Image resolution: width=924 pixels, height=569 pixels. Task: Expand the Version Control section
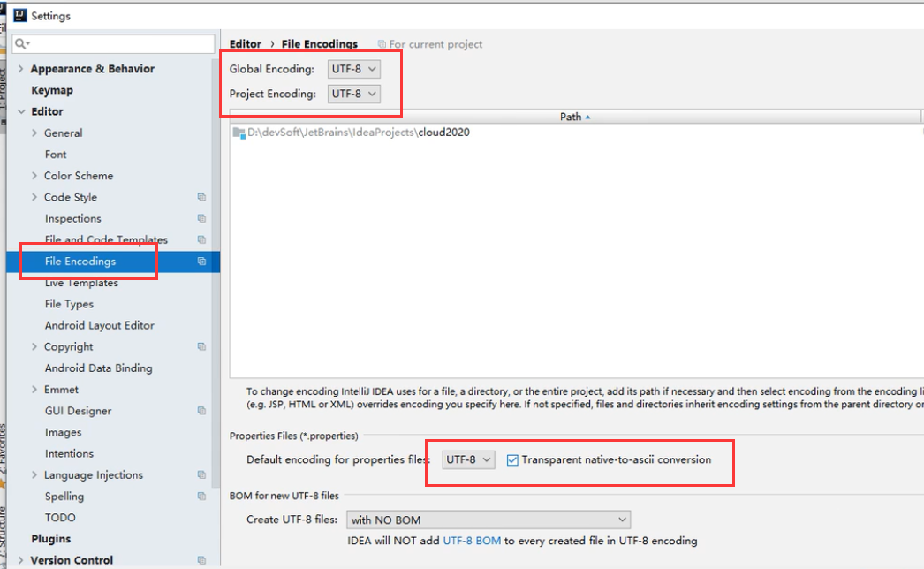pos(20,560)
